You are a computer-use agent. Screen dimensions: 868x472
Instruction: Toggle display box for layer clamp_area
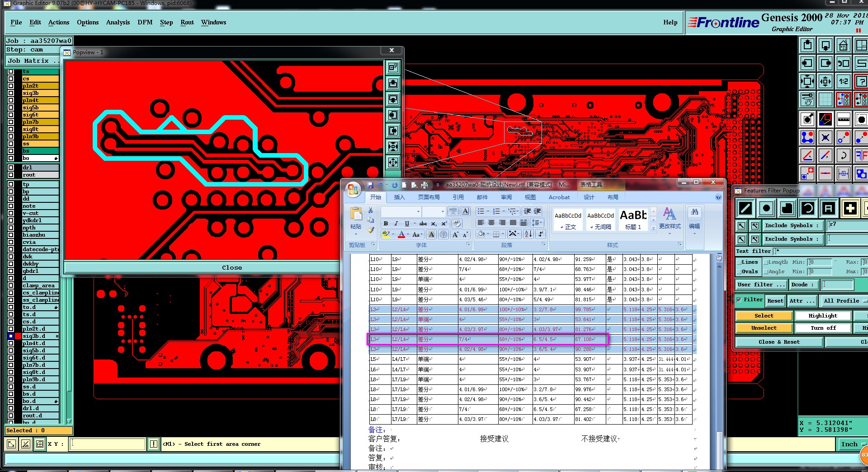(x=11, y=285)
